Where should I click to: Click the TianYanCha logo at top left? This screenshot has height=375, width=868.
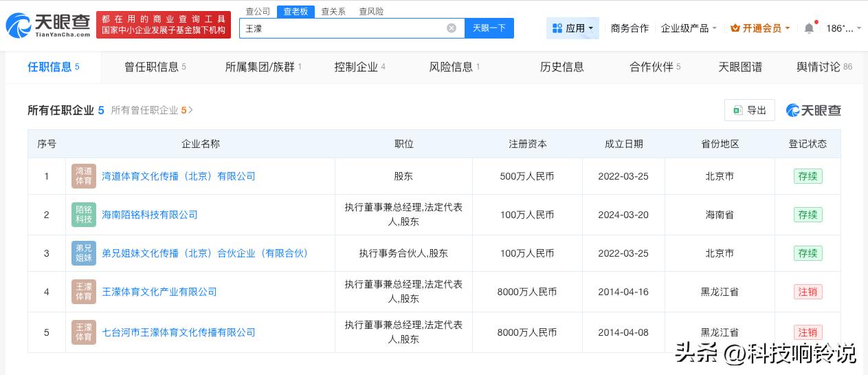tap(48, 25)
